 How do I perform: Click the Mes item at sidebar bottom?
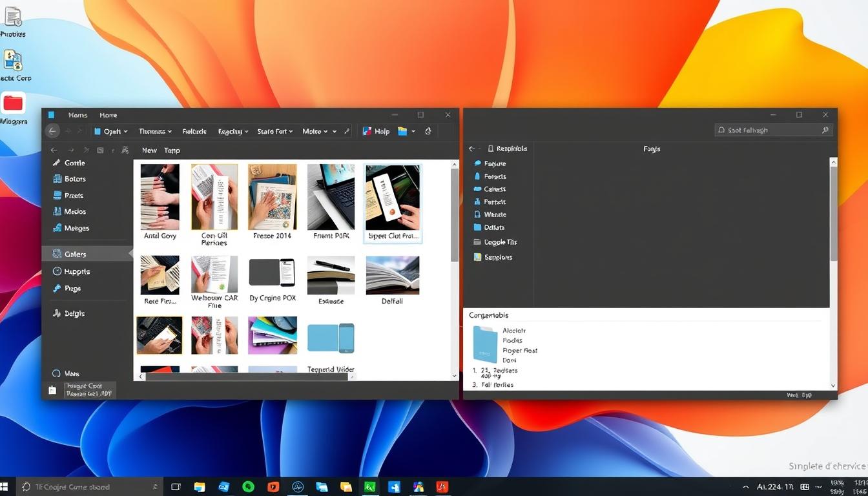(65, 373)
